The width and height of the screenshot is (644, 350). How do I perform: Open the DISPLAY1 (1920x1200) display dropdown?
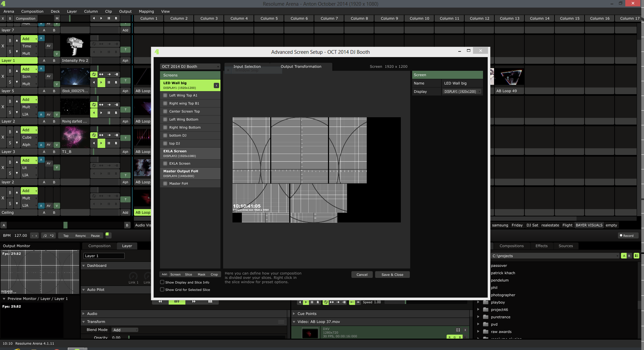click(462, 92)
